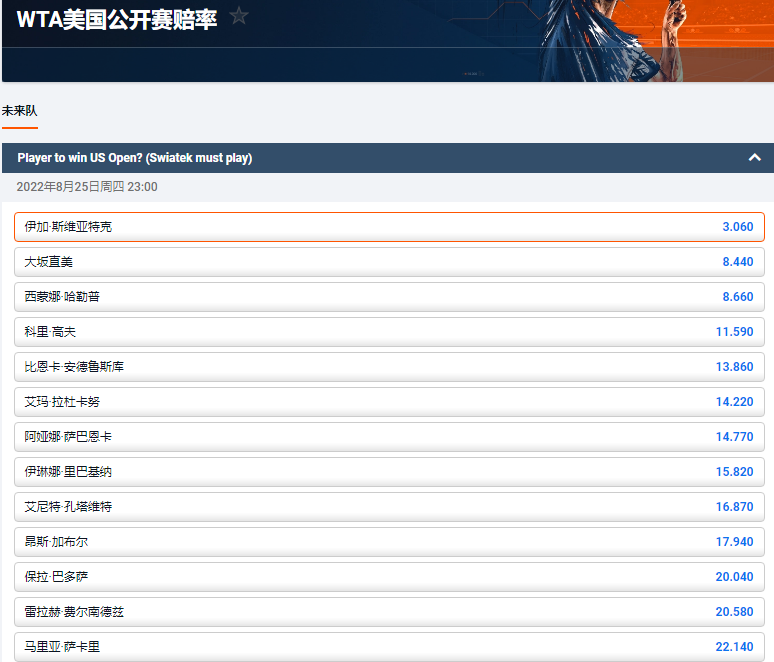Click the favorite star next to WTA美国公开赛赔率

(238, 16)
